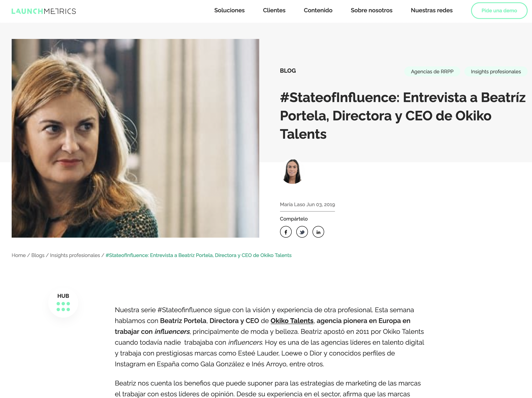Click the María Laso author name
This screenshot has height=398, width=532.
292,205
